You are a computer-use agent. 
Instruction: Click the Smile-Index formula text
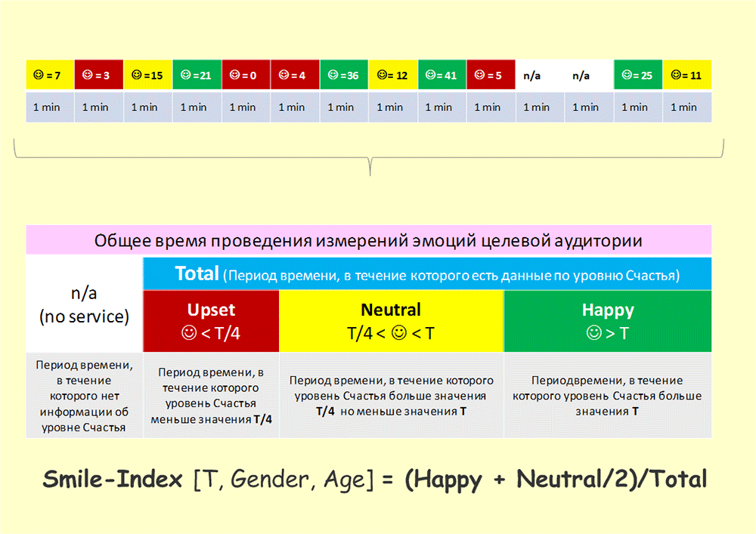click(374, 479)
